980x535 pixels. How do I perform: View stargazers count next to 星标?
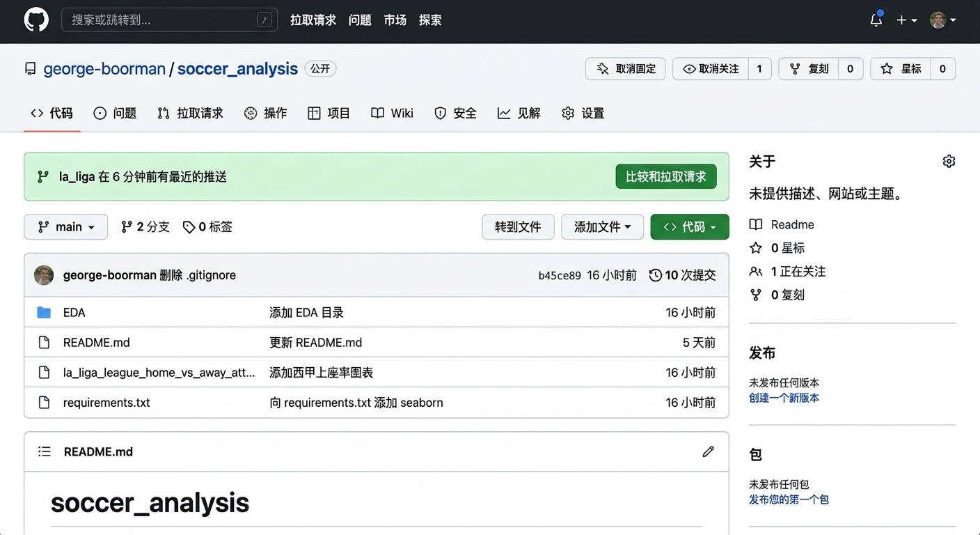(x=942, y=69)
